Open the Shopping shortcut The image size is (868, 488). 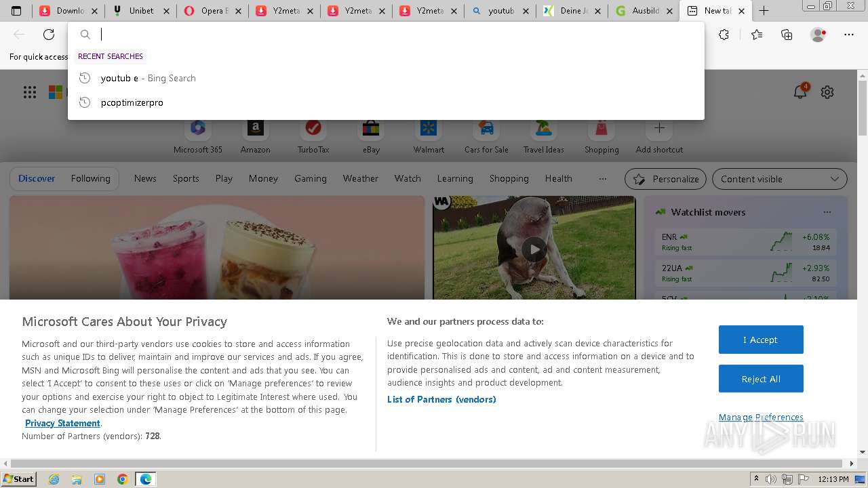pos(601,136)
